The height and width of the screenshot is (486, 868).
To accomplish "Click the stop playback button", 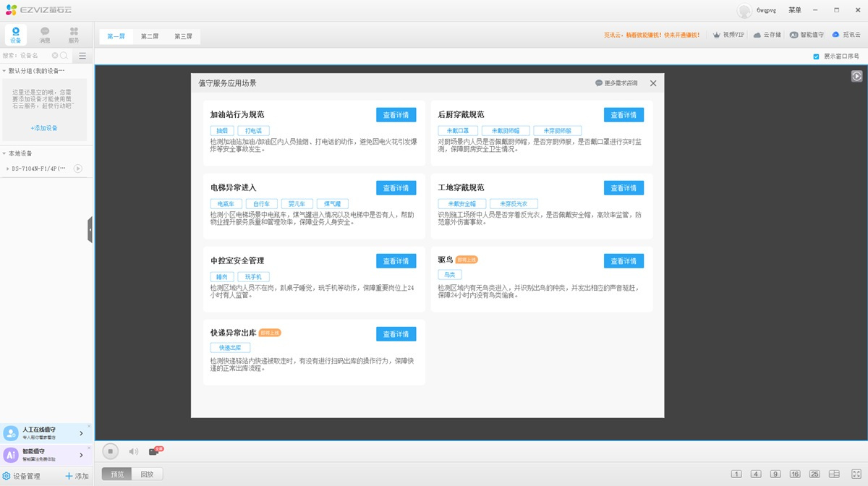I will [110, 451].
